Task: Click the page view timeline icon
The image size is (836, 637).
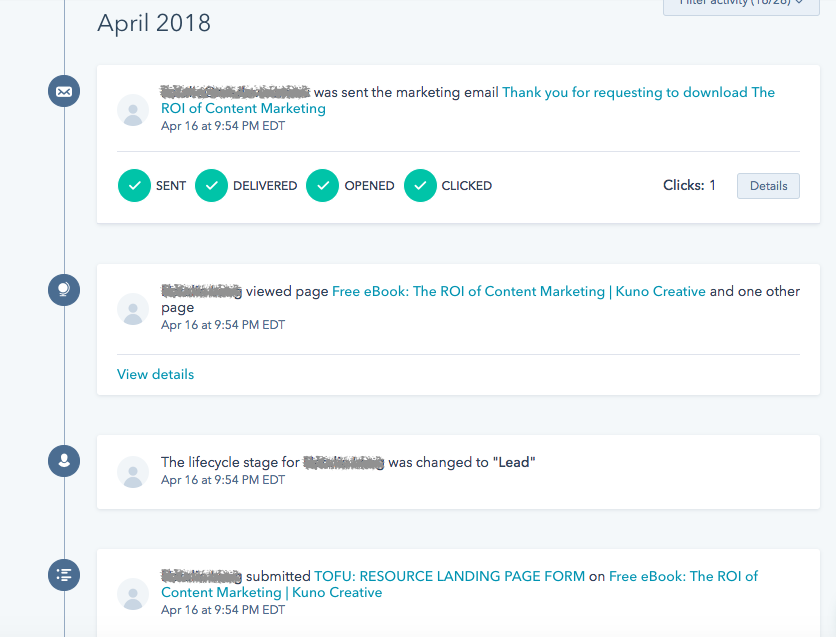Action: tap(64, 290)
